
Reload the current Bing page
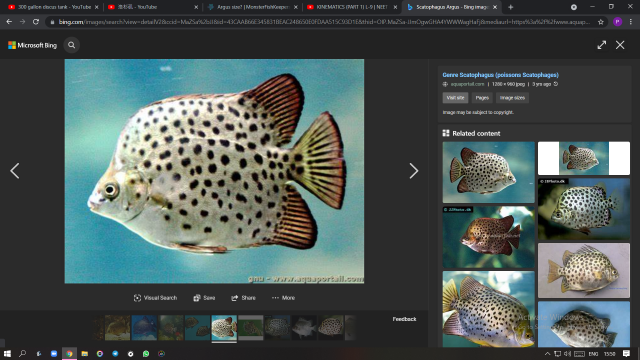tap(36, 22)
